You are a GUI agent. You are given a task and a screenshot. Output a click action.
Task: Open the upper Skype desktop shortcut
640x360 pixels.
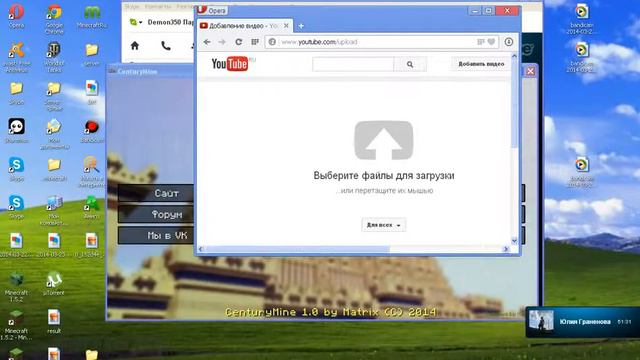16,169
